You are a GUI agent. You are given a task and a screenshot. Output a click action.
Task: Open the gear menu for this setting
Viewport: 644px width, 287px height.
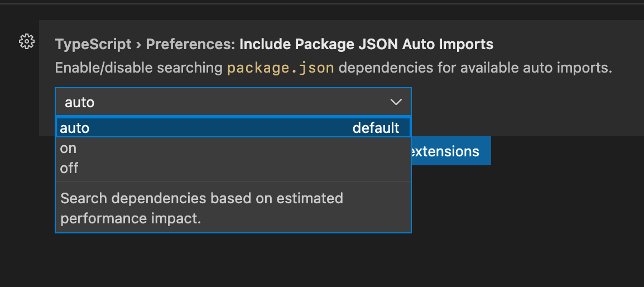click(x=27, y=41)
